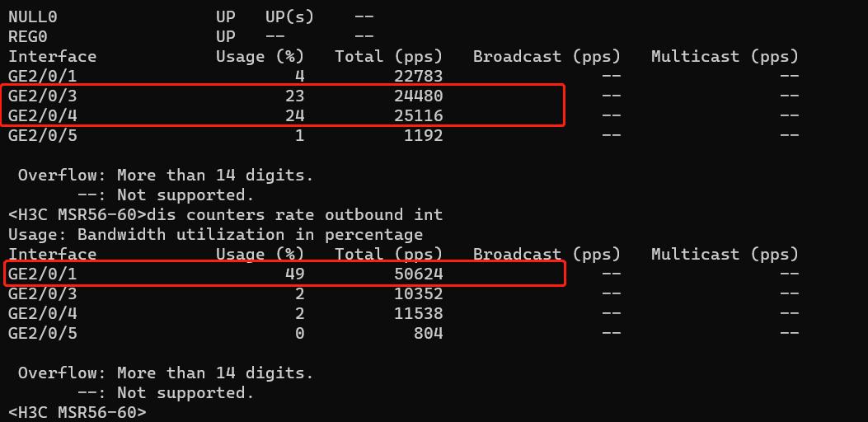Click the 25116 pps total value
Image resolution: width=868 pixels, height=422 pixels.
tap(418, 115)
